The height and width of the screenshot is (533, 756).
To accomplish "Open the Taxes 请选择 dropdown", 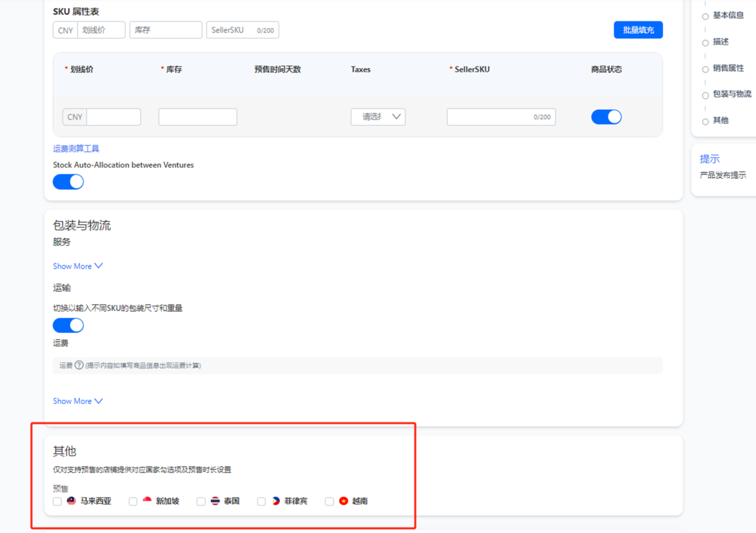I will point(378,117).
